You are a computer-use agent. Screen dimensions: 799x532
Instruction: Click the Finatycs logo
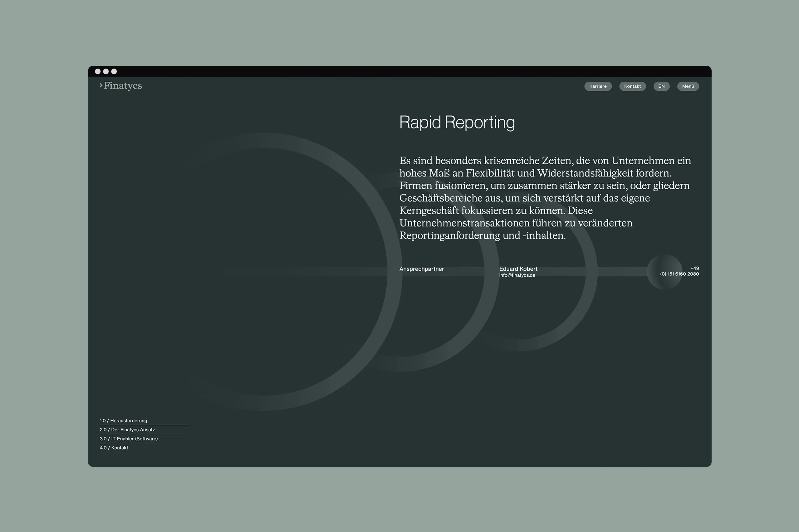click(121, 86)
